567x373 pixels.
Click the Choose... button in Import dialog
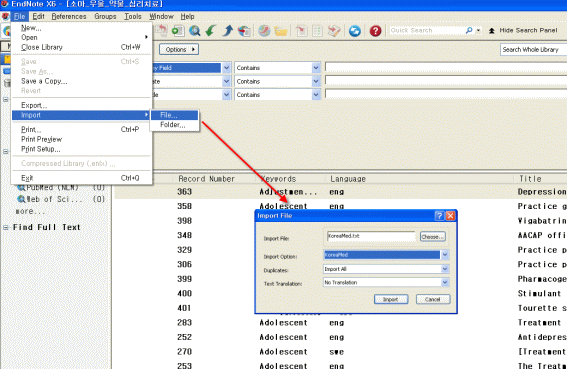click(432, 237)
